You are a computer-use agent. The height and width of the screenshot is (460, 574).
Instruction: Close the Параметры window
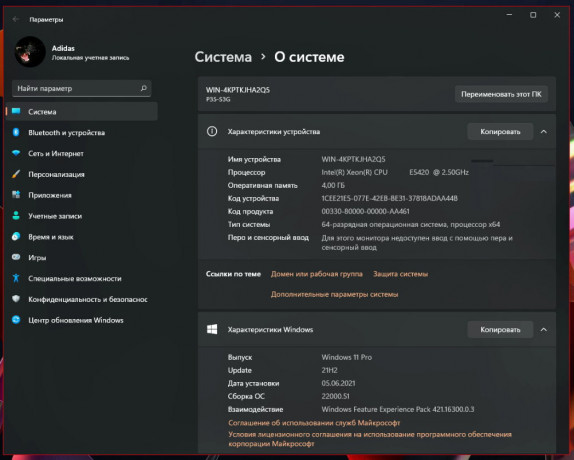(x=557, y=15)
